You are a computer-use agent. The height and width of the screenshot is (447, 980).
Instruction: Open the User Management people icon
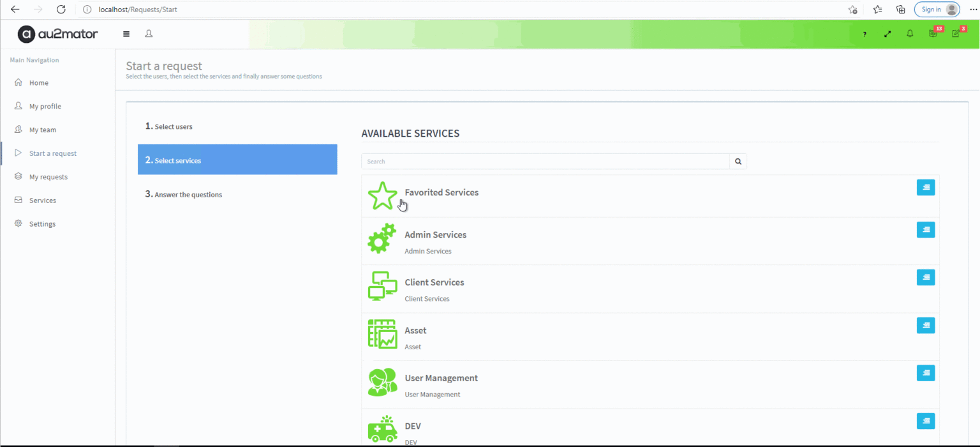point(382,382)
